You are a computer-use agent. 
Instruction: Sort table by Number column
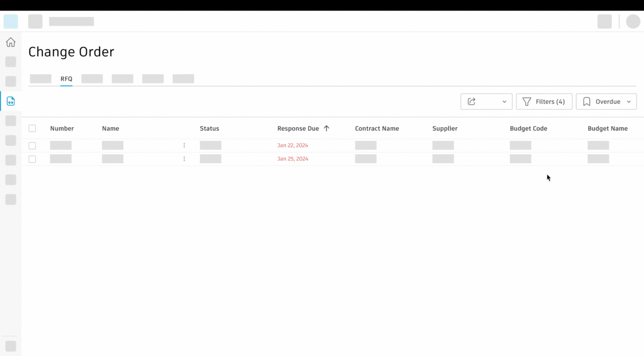pyautogui.click(x=62, y=128)
